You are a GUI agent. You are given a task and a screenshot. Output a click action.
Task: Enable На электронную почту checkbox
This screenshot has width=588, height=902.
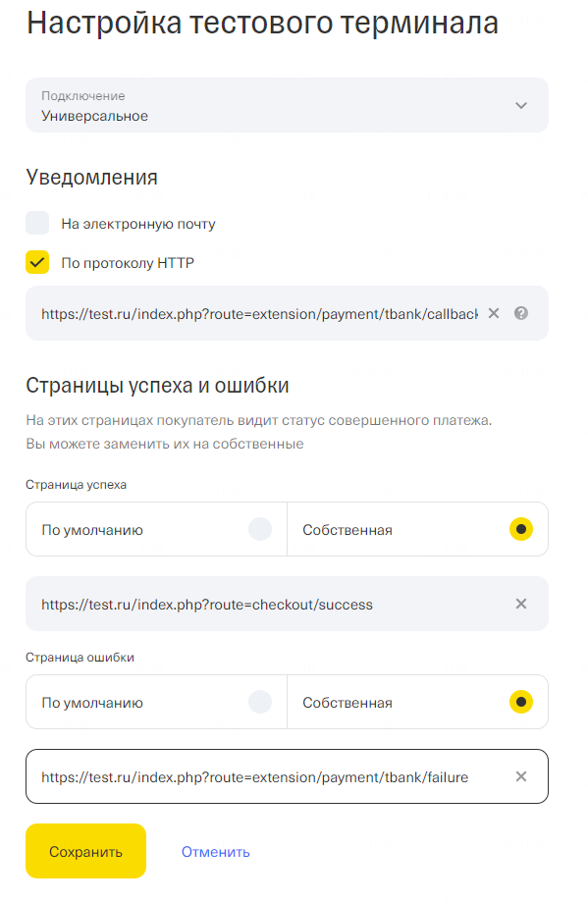point(37,223)
